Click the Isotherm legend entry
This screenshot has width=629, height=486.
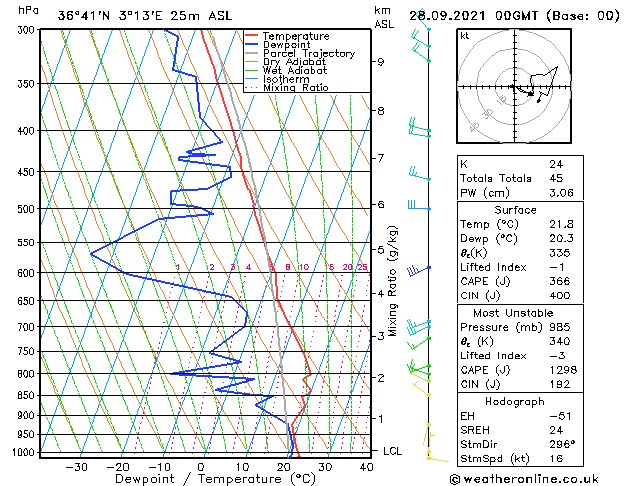pos(277,79)
